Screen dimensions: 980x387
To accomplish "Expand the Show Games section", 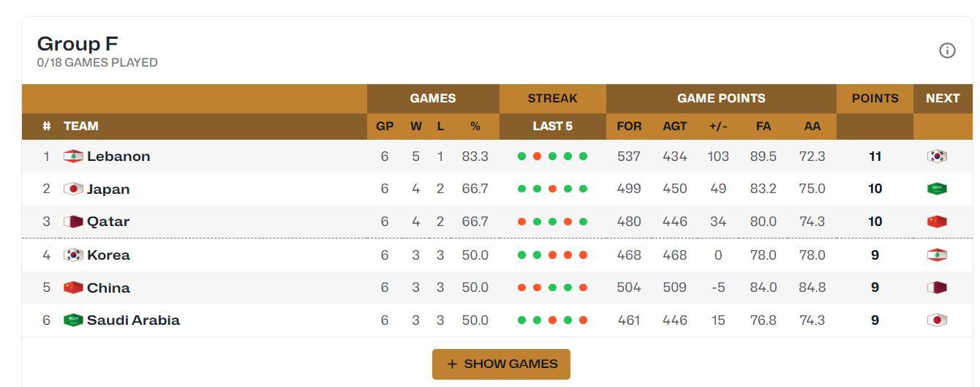I will [x=501, y=364].
